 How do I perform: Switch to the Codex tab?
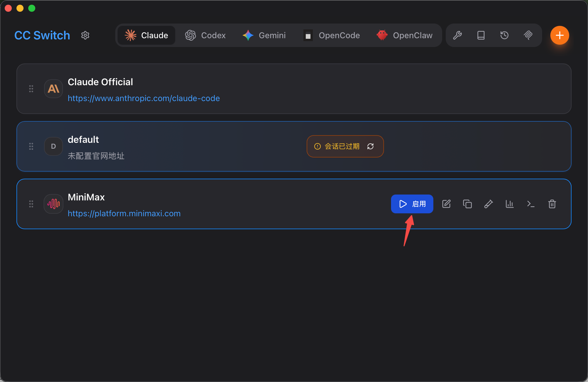206,35
